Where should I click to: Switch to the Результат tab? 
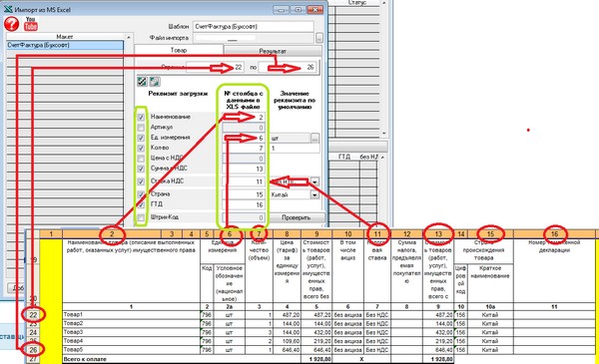pyautogui.click(x=273, y=51)
